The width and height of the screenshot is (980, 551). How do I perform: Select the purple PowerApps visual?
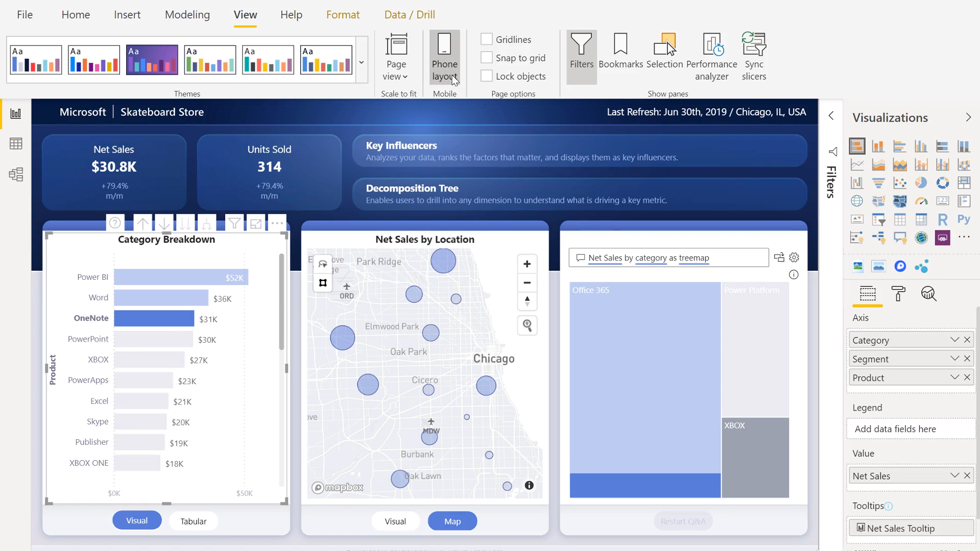pos(942,237)
